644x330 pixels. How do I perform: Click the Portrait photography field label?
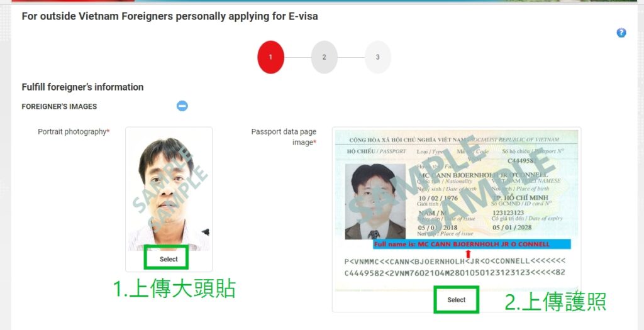(74, 132)
